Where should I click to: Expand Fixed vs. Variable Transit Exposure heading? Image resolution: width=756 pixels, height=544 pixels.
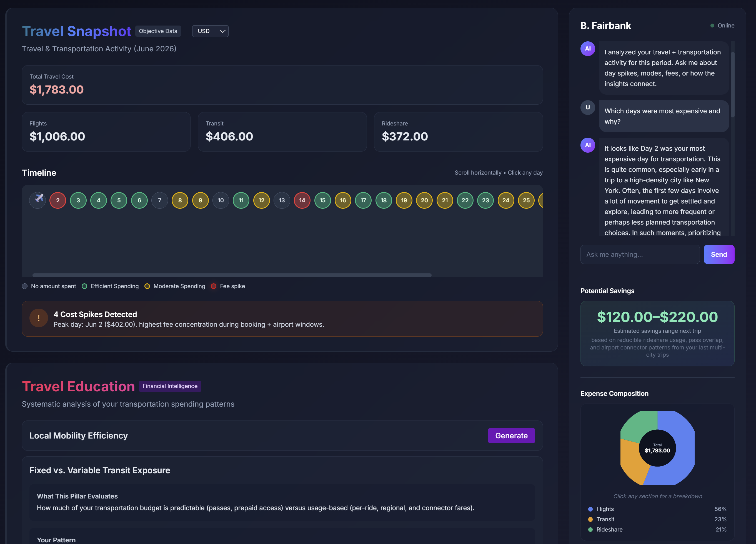click(x=100, y=470)
